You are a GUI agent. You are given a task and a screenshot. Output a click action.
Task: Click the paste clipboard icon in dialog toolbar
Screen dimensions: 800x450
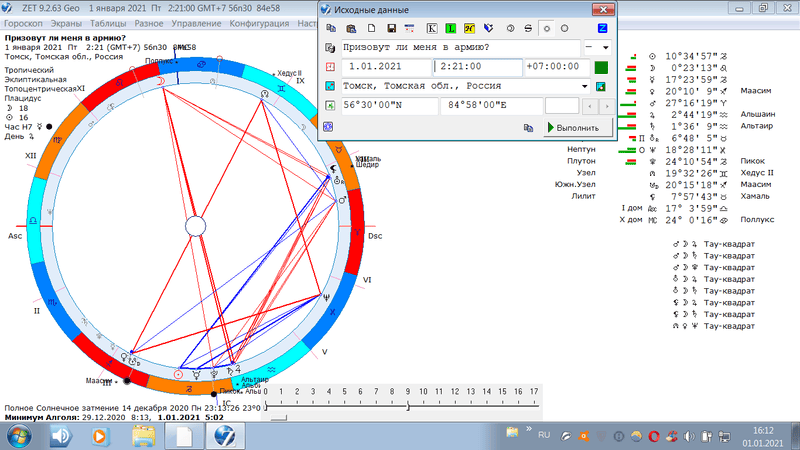pyautogui.click(x=352, y=27)
